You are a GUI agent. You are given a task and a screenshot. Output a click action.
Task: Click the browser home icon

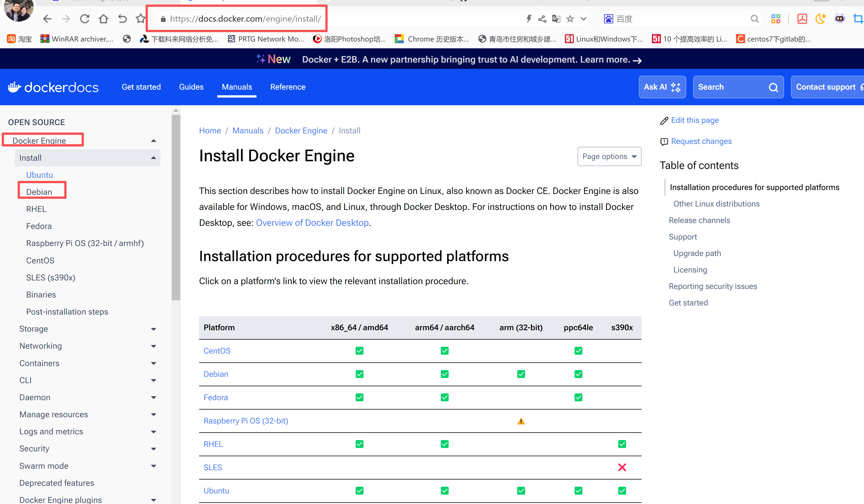pyautogui.click(x=103, y=19)
